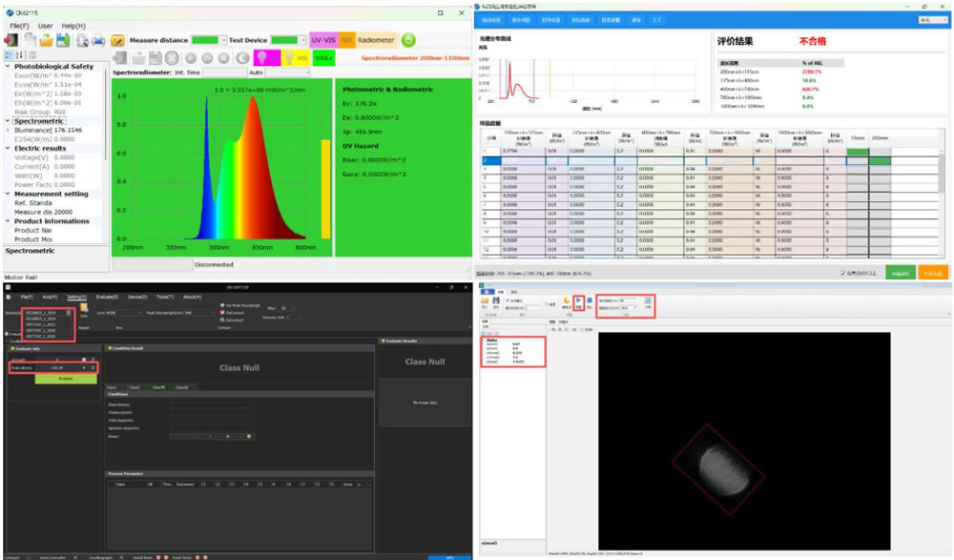Click the green 500Lx color indicator
Image resolution: width=954 pixels, height=560 pixels.
pos(323,58)
